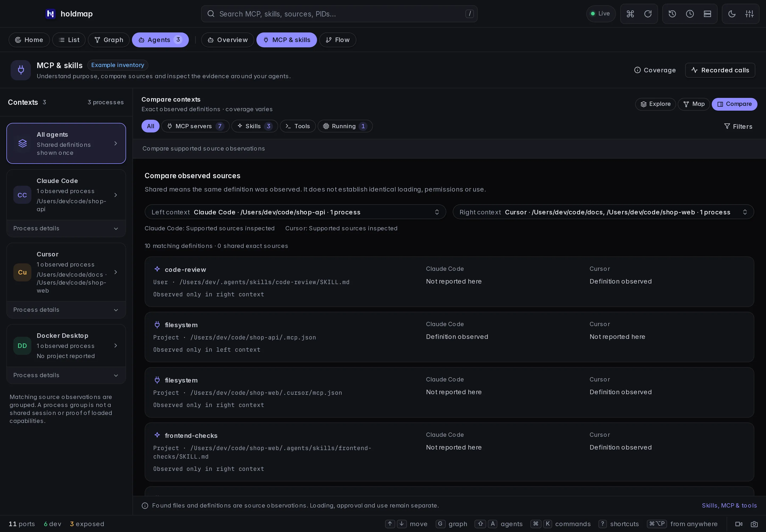Open the Coverage info button
Viewport: 766px width, 532px height.
click(x=655, y=70)
